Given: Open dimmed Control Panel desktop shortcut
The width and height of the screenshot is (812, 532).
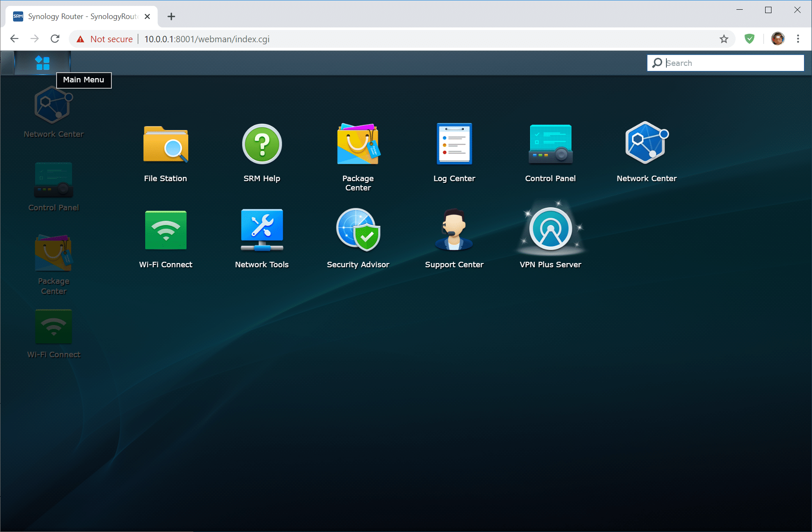Looking at the screenshot, I should [54, 187].
